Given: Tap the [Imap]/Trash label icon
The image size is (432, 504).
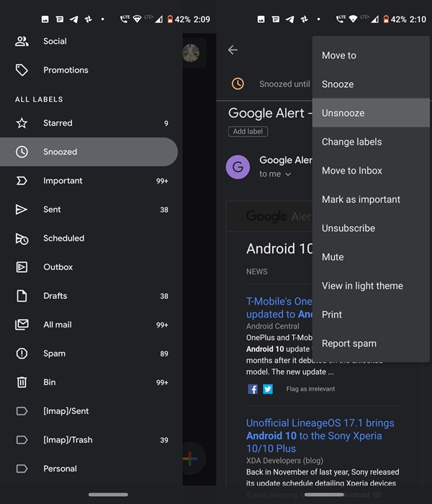Looking at the screenshot, I should pyautogui.click(x=22, y=439).
